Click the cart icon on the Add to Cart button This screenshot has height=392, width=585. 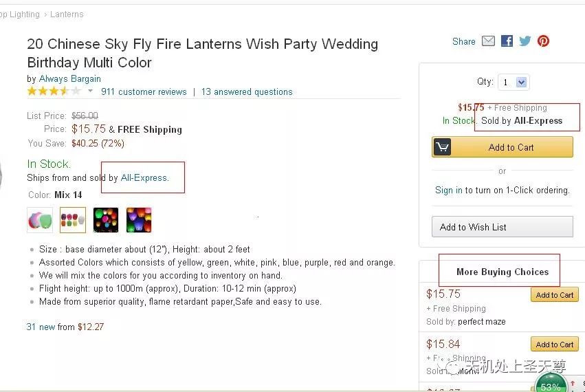tap(442, 147)
